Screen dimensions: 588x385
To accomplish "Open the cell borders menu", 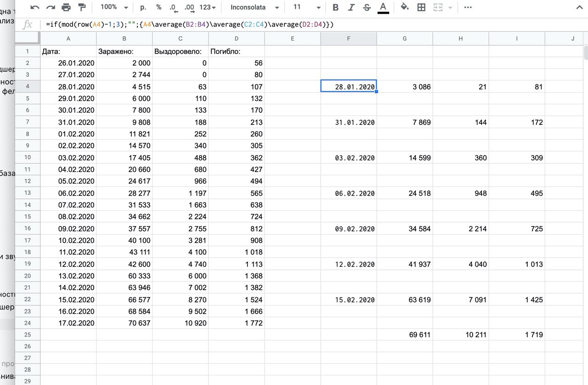I will pyautogui.click(x=421, y=7).
